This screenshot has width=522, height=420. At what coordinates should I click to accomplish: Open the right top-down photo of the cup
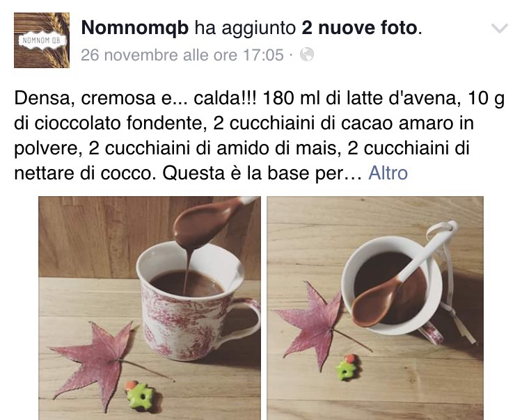pos(375,308)
